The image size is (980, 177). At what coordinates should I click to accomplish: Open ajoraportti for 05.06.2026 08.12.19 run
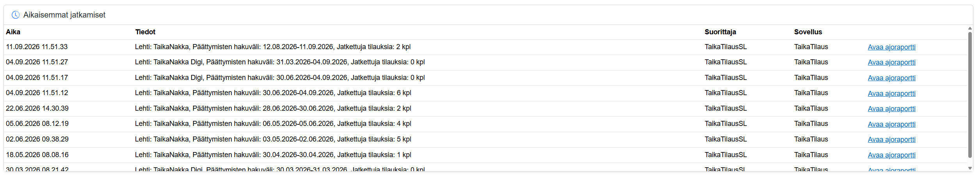pyautogui.click(x=891, y=124)
